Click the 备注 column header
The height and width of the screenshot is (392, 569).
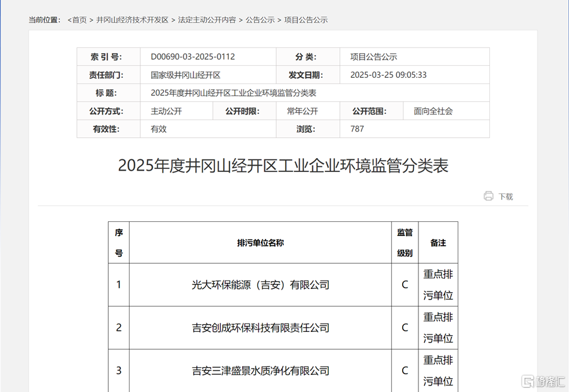[438, 243]
